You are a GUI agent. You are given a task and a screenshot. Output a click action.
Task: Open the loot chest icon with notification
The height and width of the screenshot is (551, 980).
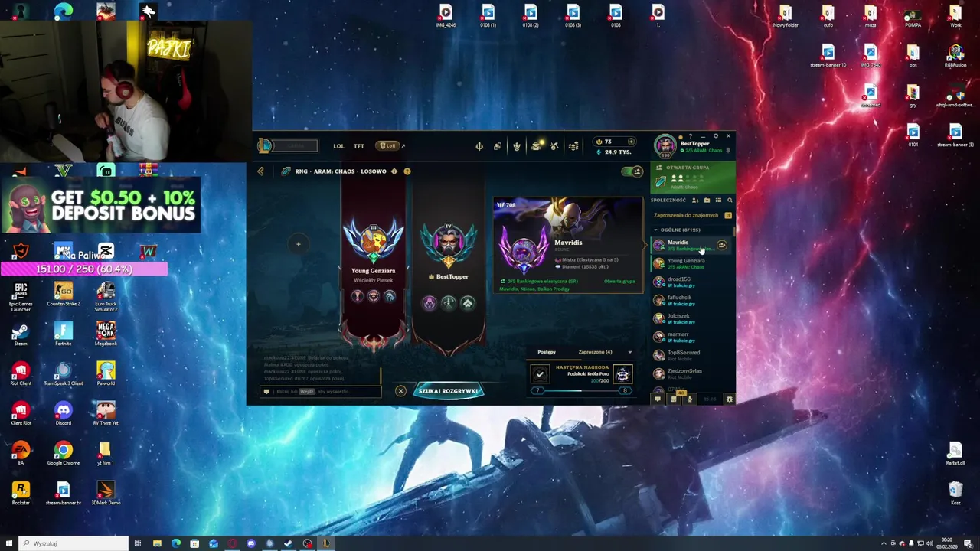537,145
